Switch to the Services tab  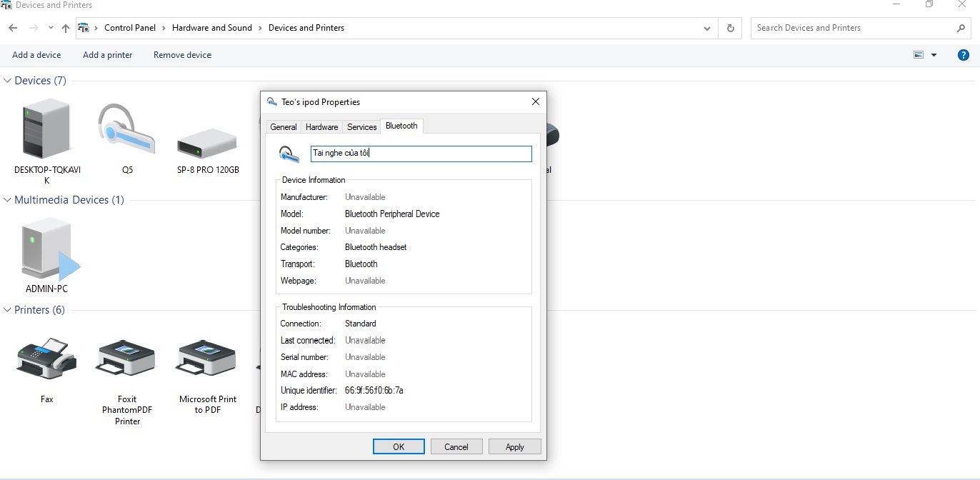[x=361, y=127]
